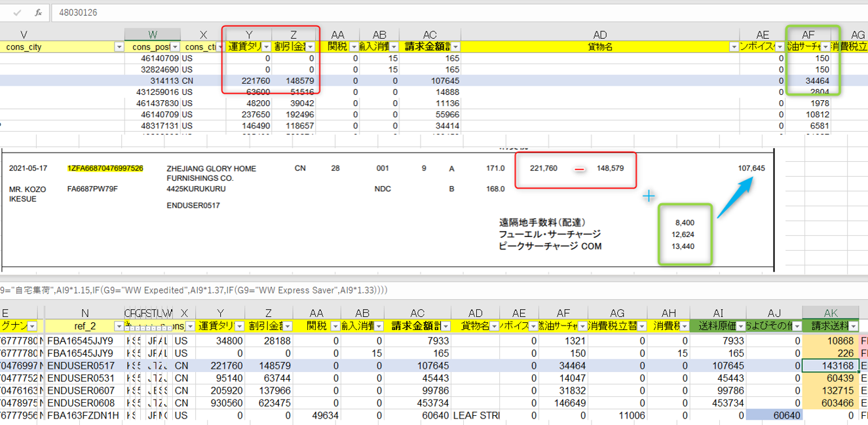The image size is (868, 425).
Task: Click the lower formula bar with WW Expedited formula
Action: click(x=432, y=290)
